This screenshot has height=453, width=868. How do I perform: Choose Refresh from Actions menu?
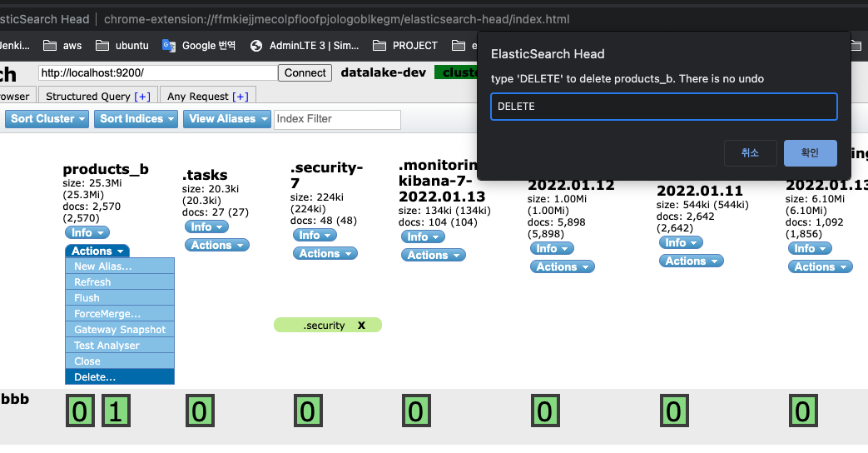(120, 282)
